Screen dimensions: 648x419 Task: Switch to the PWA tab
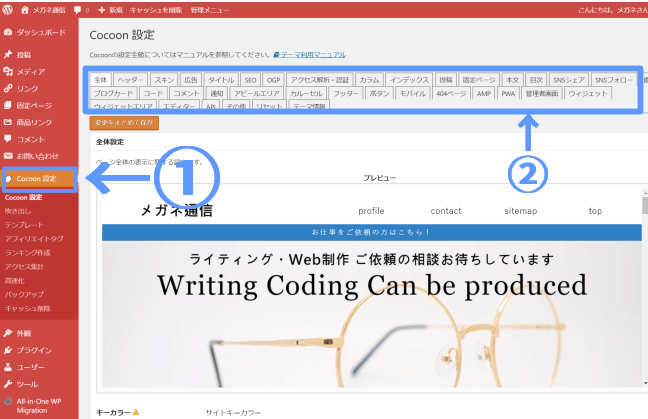508,93
